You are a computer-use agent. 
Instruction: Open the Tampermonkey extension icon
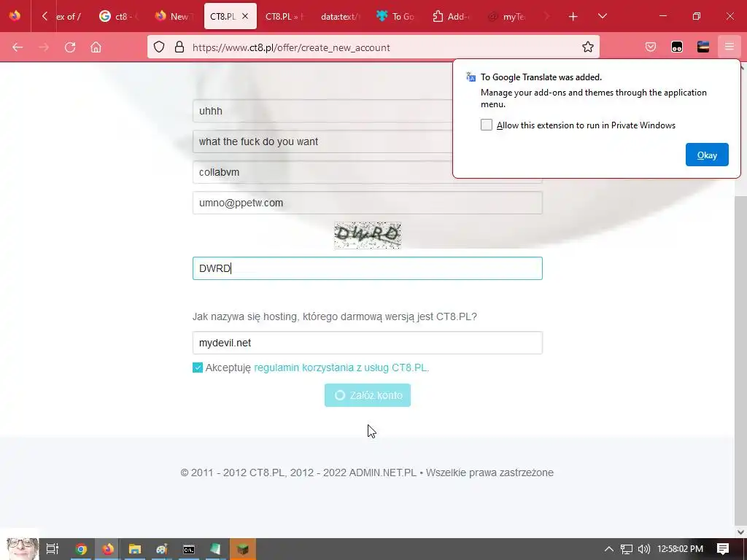677,47
